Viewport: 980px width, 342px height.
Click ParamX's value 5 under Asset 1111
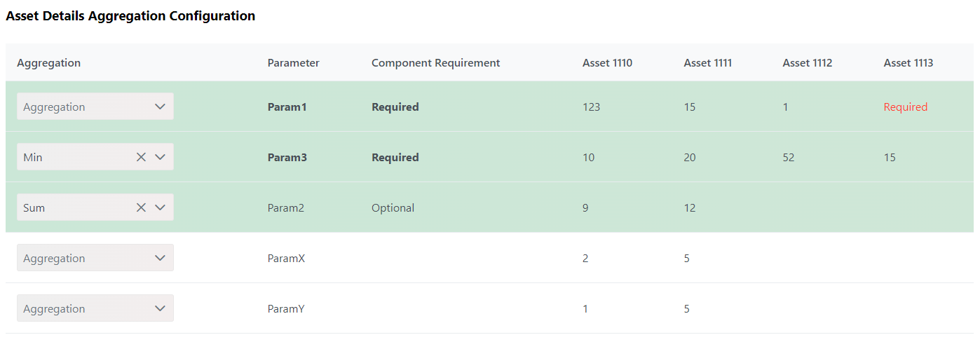687,259
